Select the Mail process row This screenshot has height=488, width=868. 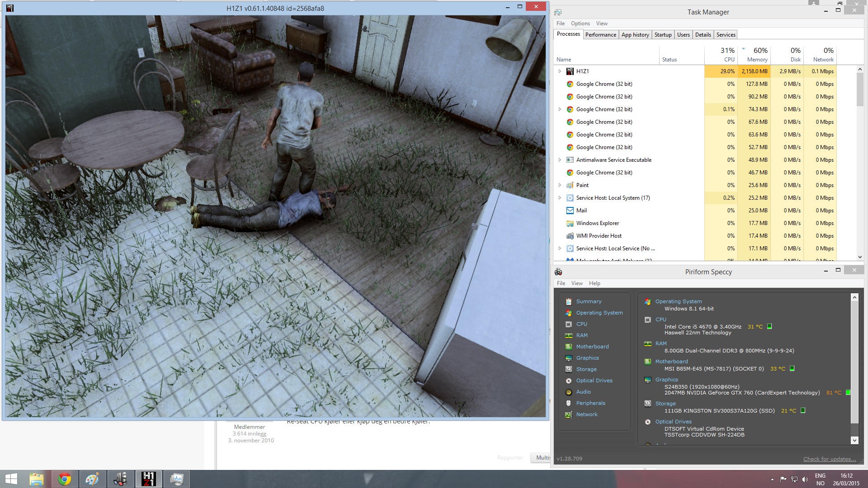[x=695, y=211]
